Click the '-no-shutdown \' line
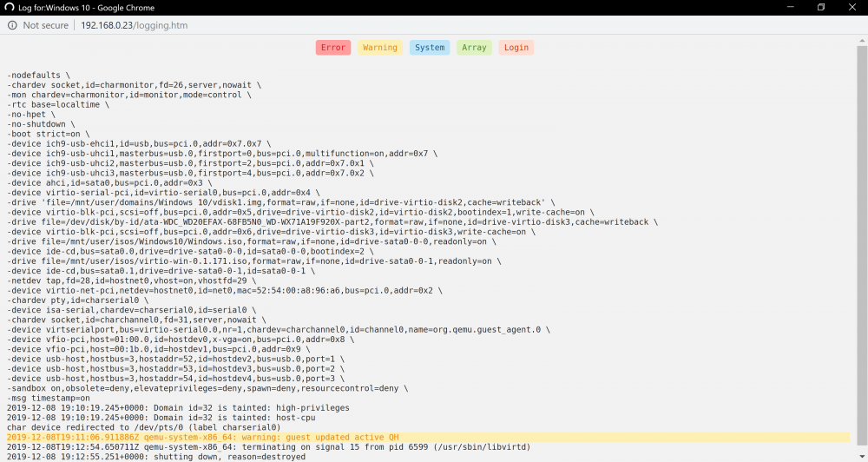 [x=41, y=124]
